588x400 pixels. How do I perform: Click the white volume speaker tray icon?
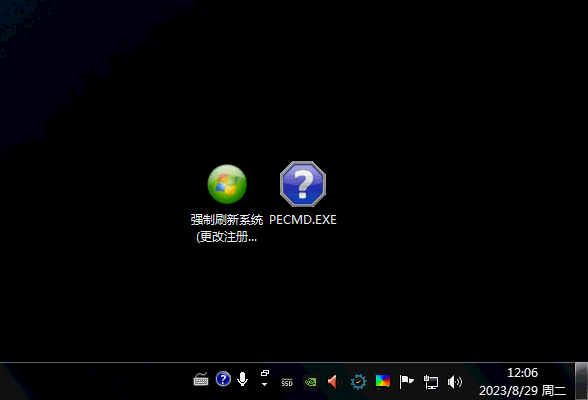pyautogui.click(x=454, y=382)
